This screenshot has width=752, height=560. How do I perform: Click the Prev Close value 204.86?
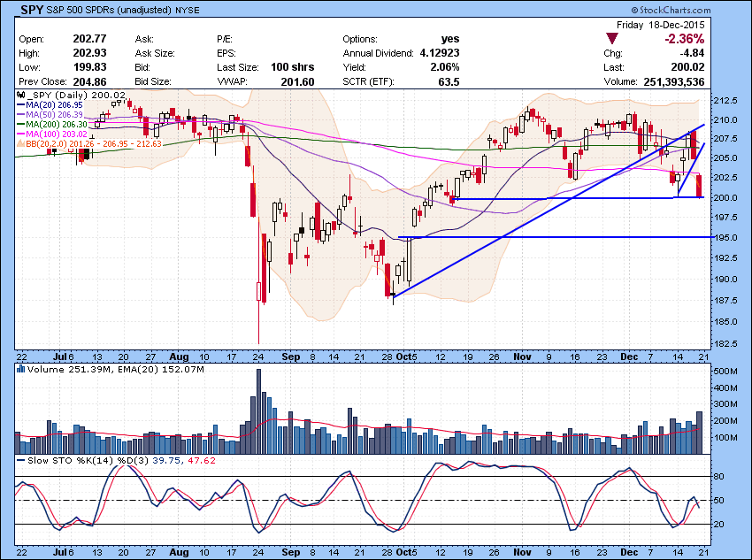89,81
